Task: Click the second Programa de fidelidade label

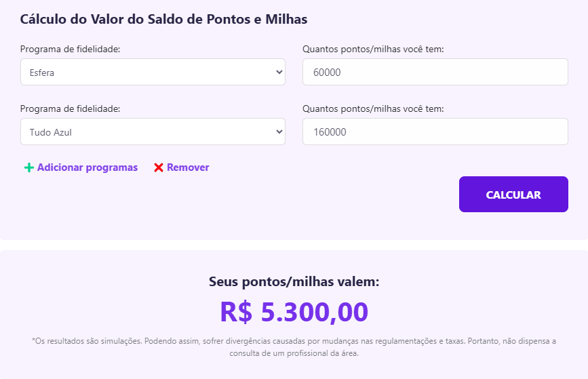Action: click(x=71, y=108)
